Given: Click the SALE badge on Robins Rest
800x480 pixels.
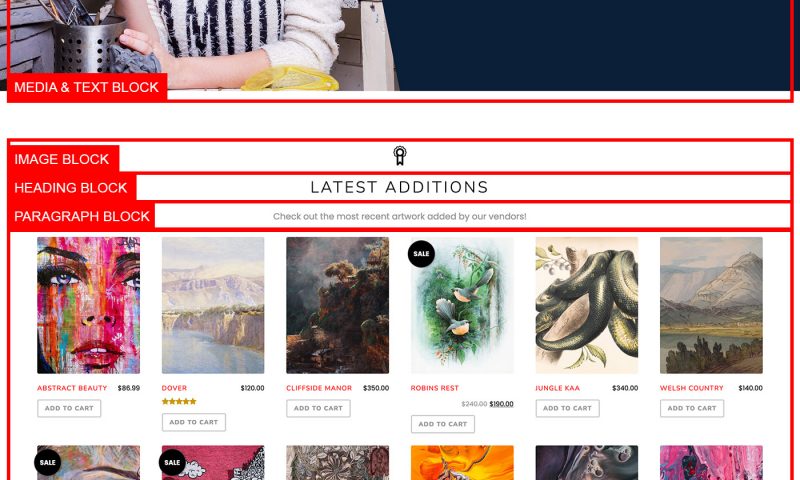Looking at the screenshot, I should (x=421, y=254).
